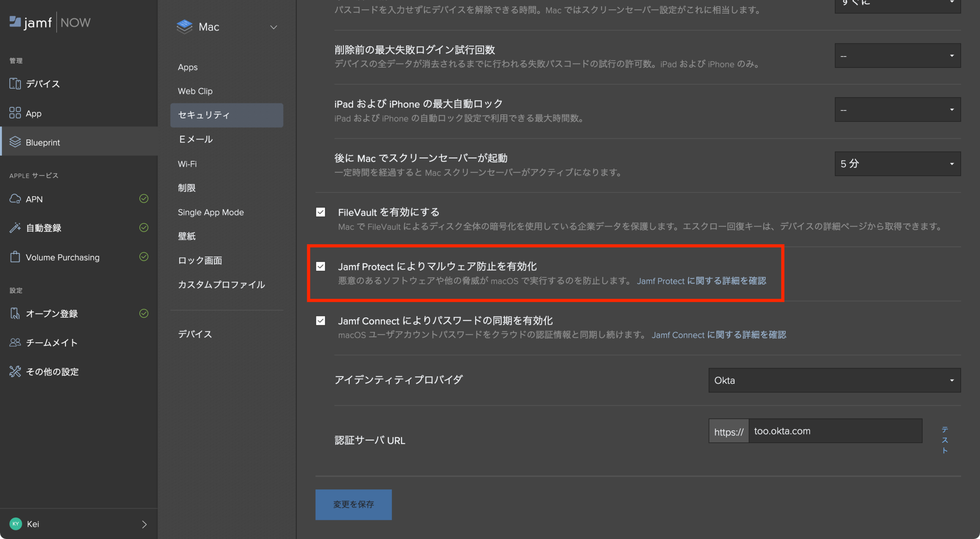Viewport: 980px width, 539px height.
Task: Open the 壁紙 section
Action: [x=187, y=236]
